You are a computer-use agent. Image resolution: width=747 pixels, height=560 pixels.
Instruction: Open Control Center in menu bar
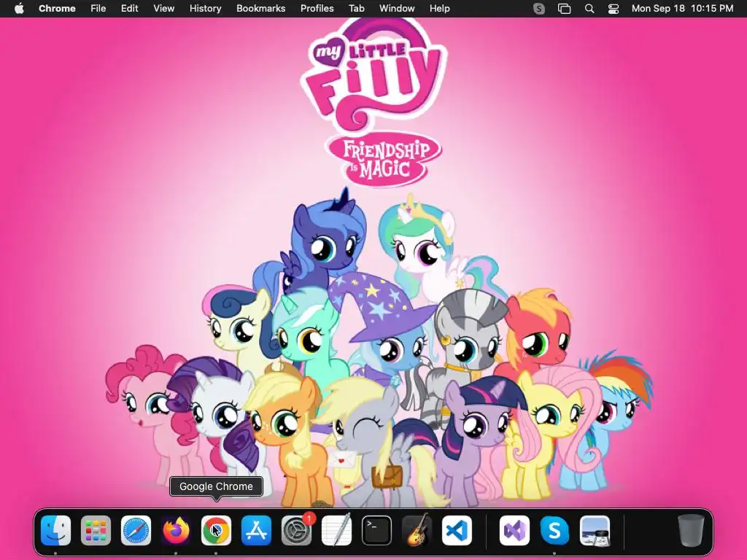pyautogui.click(x=614, y=9)
